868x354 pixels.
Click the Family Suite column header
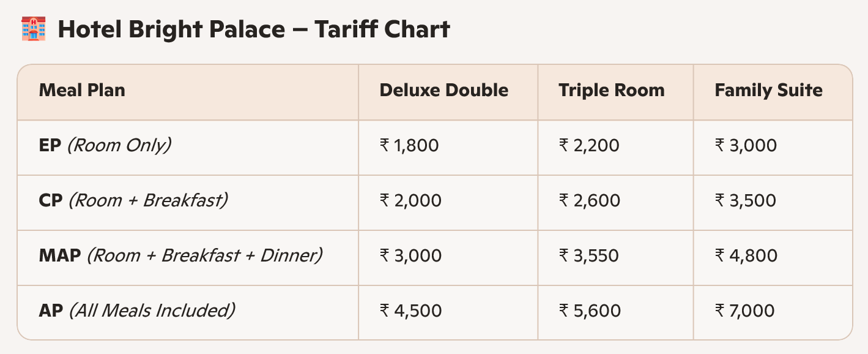click(768, 91)
